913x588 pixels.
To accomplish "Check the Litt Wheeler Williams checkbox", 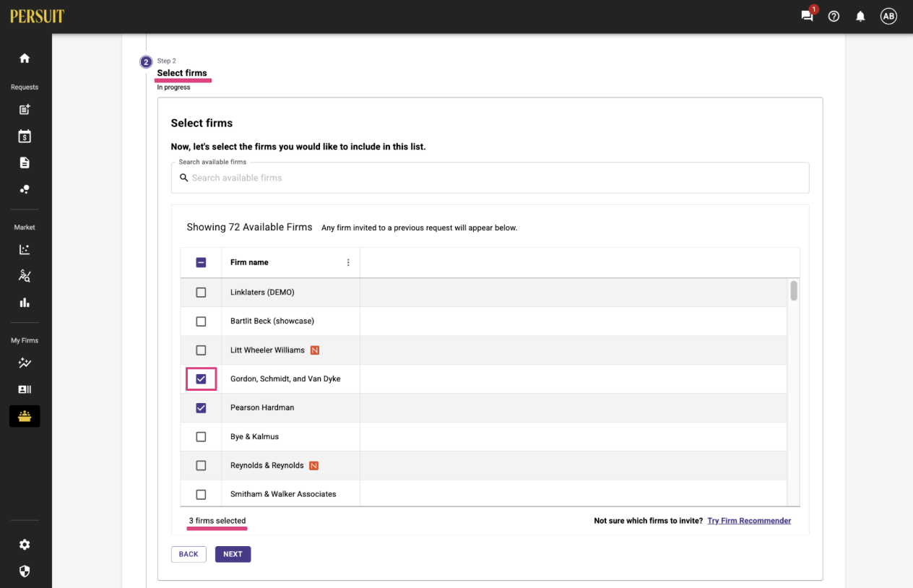I will pyautogui.click(x=201, y=350).
